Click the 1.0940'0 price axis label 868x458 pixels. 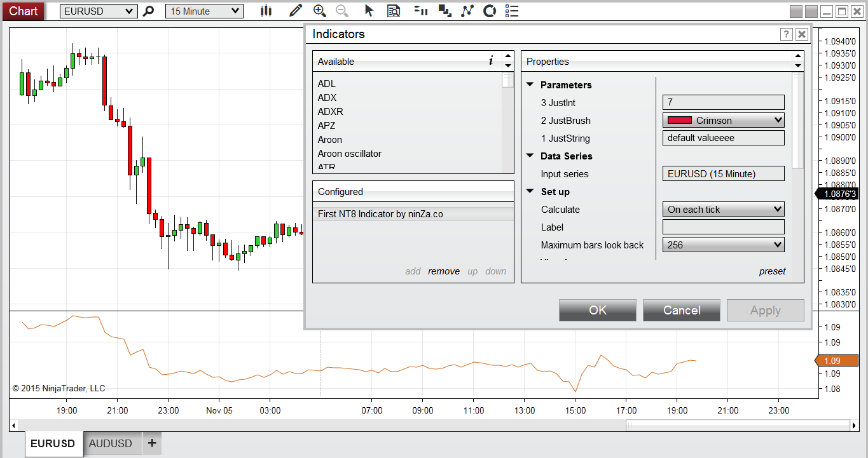839,41
